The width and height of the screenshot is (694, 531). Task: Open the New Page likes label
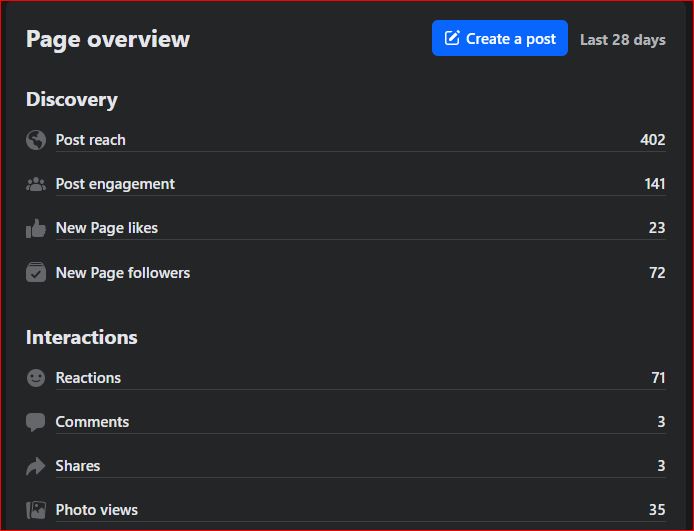click(x=107, y=228)
